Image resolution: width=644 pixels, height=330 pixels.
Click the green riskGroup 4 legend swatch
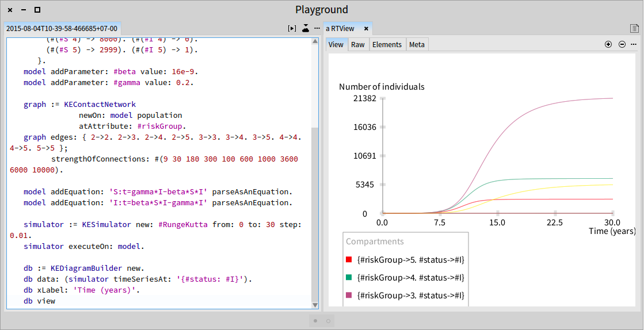pyautogui.click(x=349, y=278)
